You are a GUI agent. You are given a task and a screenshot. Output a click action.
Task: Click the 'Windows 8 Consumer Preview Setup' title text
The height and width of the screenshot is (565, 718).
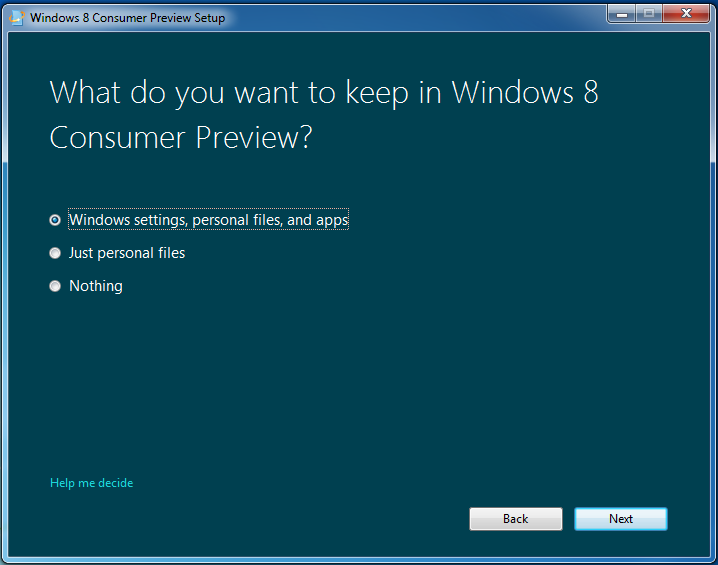127,17
